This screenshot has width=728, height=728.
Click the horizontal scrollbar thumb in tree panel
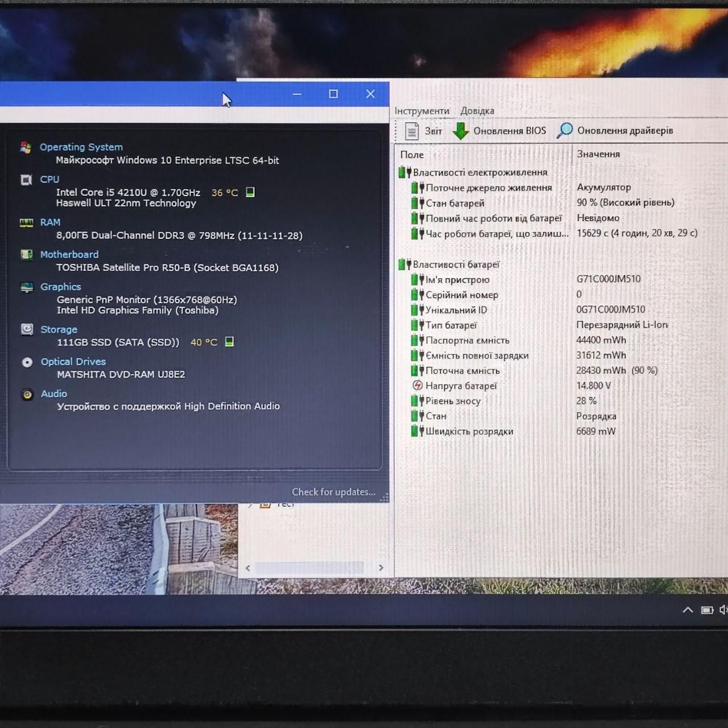pyautogui.click(x=309, y=568)
